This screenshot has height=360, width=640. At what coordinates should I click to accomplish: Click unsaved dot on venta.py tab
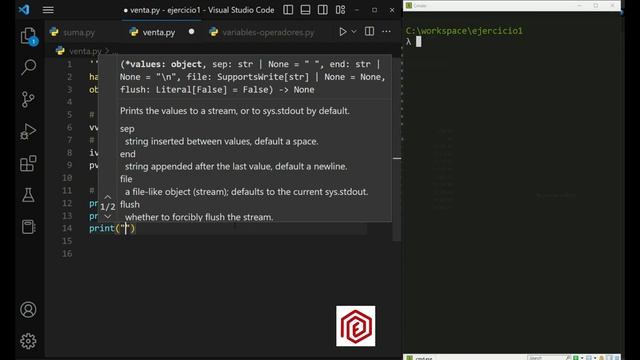pyautogui.click(x=191, y=32)
